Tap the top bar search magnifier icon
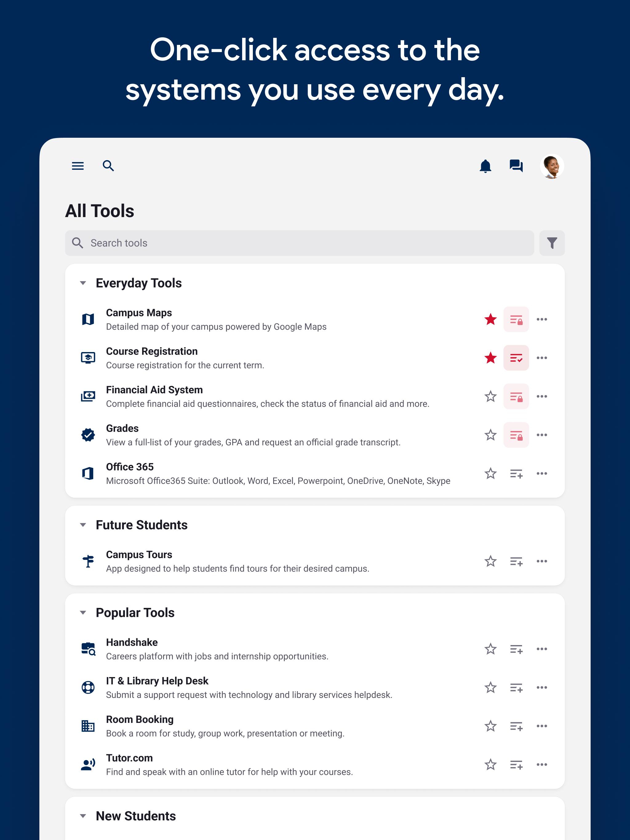 [108, 166]
